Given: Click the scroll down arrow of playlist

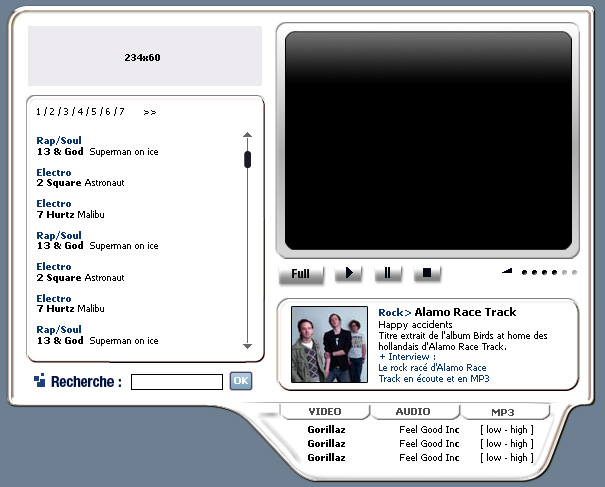Looking at the screenshot, I should click(247, 346).
